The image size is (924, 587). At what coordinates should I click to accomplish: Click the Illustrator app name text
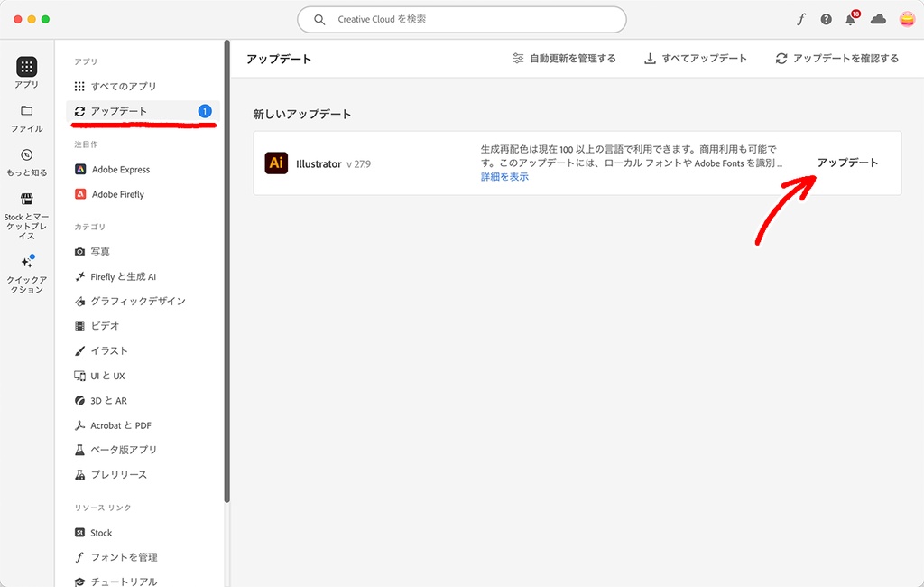[x=319, y=164]
